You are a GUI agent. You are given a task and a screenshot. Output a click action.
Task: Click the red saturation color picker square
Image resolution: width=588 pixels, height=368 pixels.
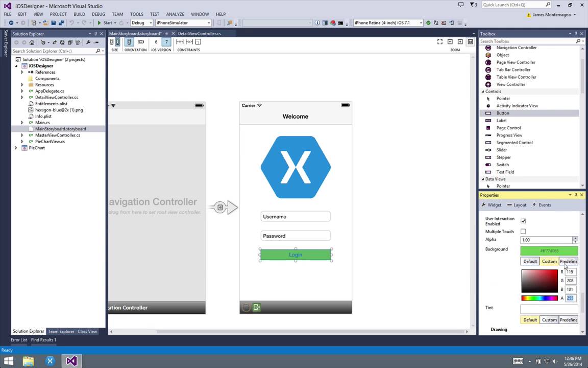(539, 281)
